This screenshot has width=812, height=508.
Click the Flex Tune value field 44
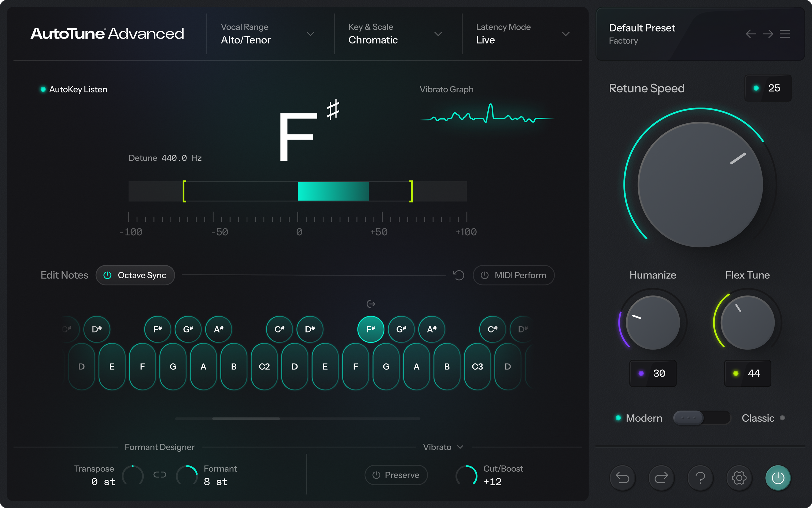[748, 373]
